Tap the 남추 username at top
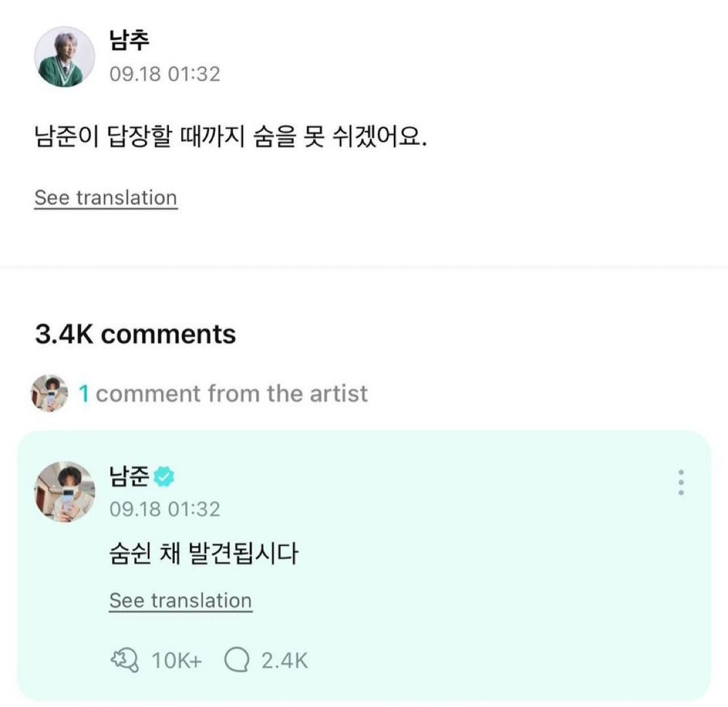 coord(130,42)
